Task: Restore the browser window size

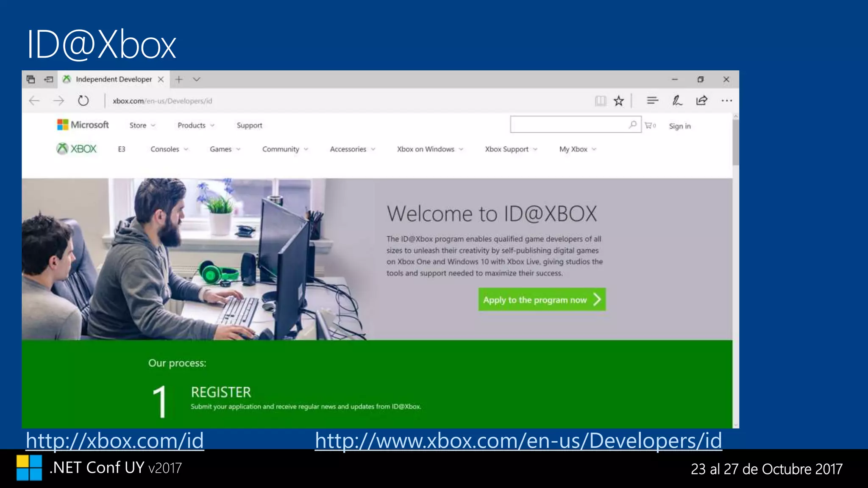Action: [701, 79]
